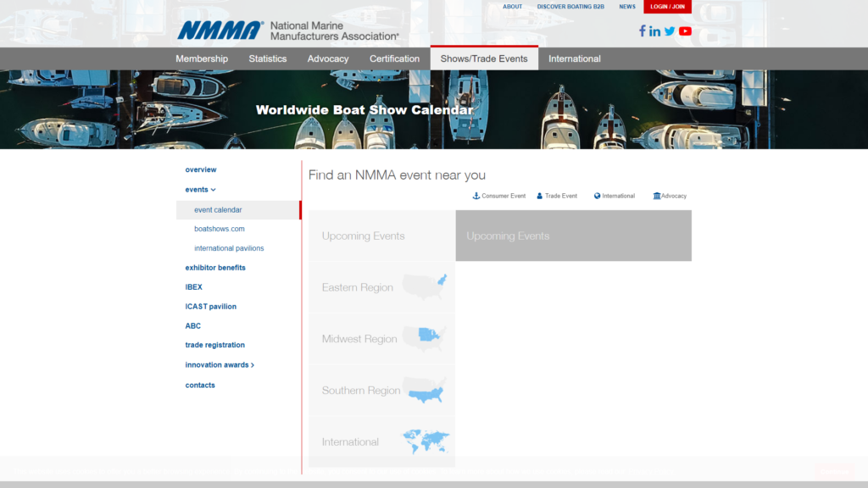
Task: Click the LOGIN / JOIN button
Action: 668,7
